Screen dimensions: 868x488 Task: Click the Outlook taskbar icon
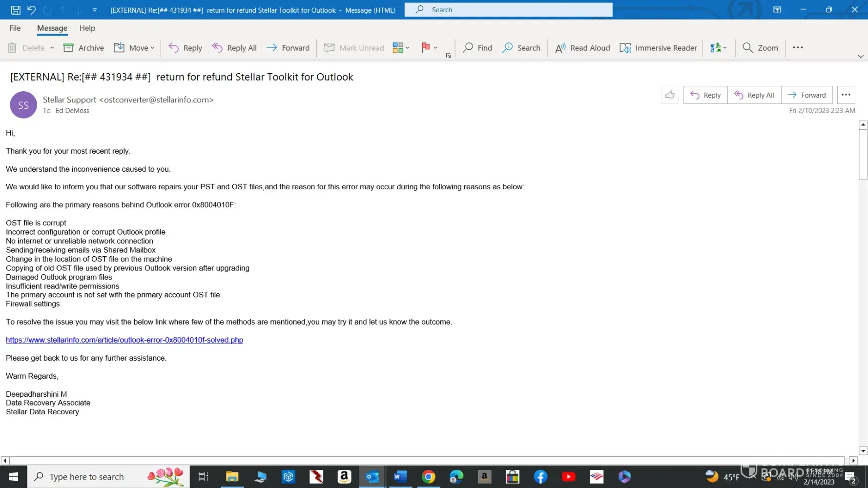coord(372,477)
